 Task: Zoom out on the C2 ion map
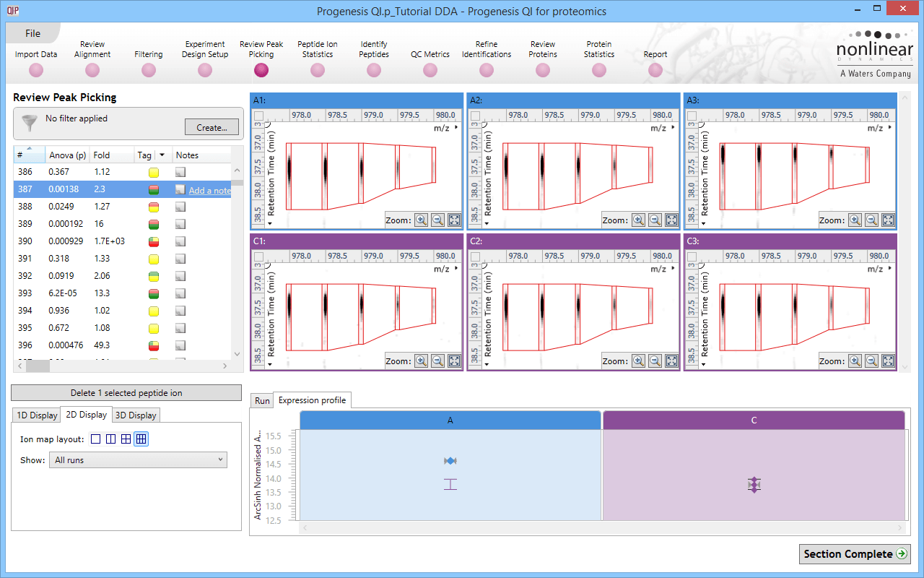pyautogui.click(x=655, y=361)
